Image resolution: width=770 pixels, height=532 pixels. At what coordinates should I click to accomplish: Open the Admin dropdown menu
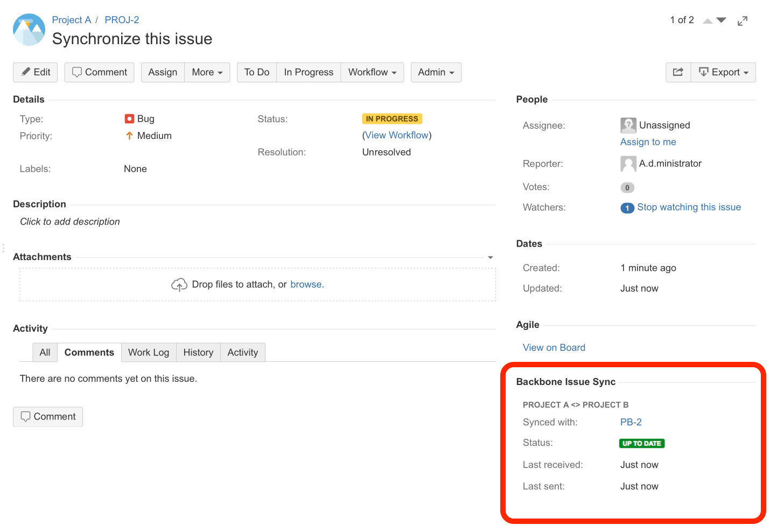(436, 72)
